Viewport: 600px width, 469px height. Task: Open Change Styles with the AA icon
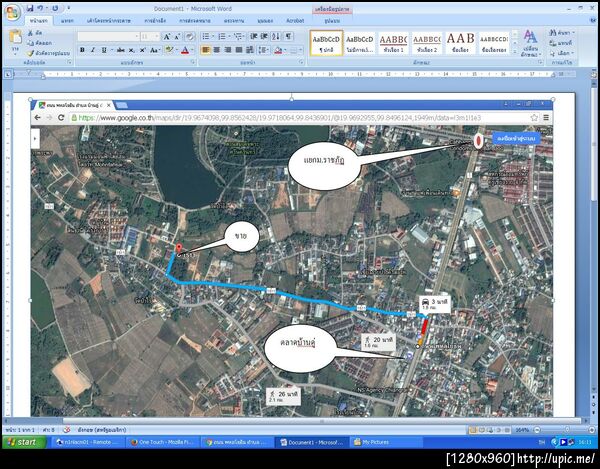[x=530, y=44]
